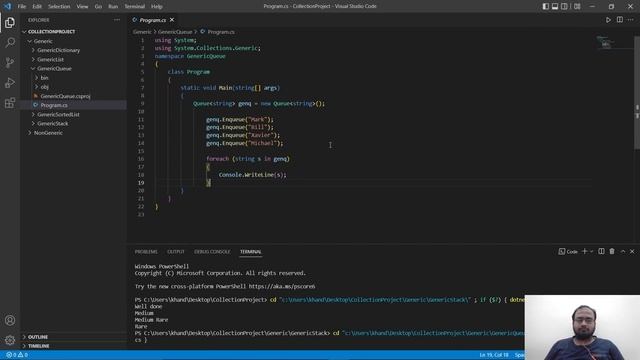Expand the OUTLINE section
The width and height of the screenshot is (640, 360).
point(38,337)
